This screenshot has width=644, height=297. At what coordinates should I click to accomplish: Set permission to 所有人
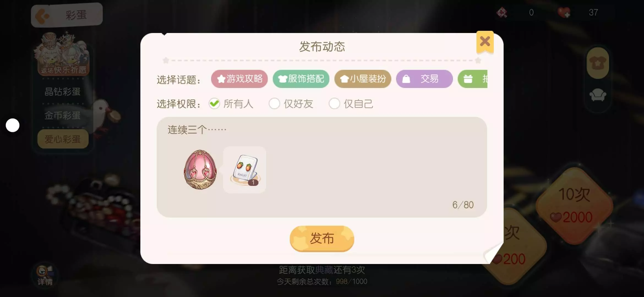tap(231, 104)
